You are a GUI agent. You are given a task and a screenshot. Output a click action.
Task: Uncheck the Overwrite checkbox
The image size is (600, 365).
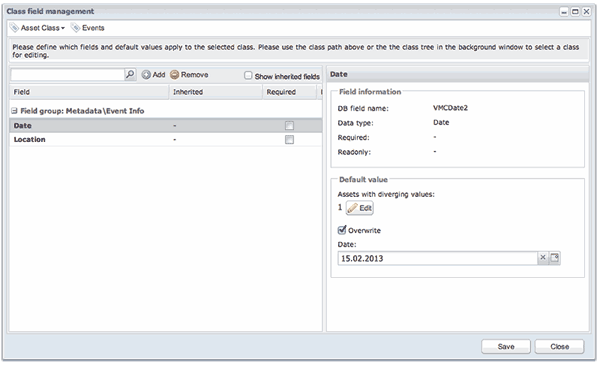(x=342, y=230)
